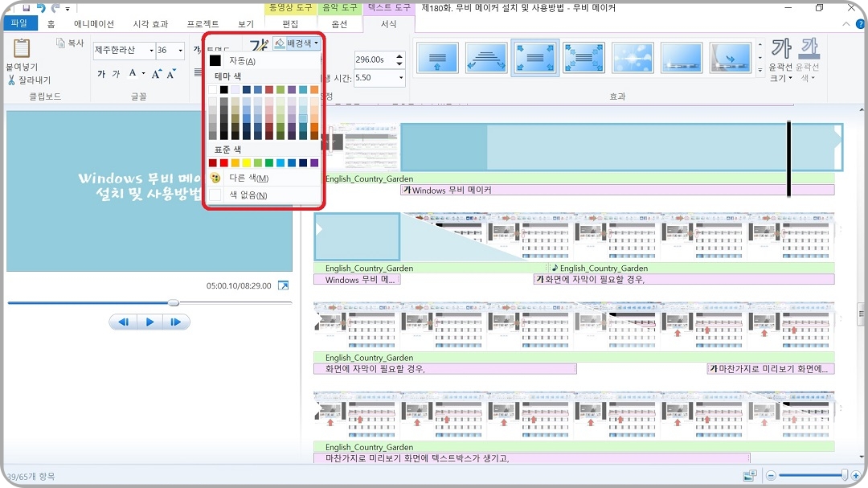Switch to the Visual Effects (시각 효과) tab

point(150,24)
